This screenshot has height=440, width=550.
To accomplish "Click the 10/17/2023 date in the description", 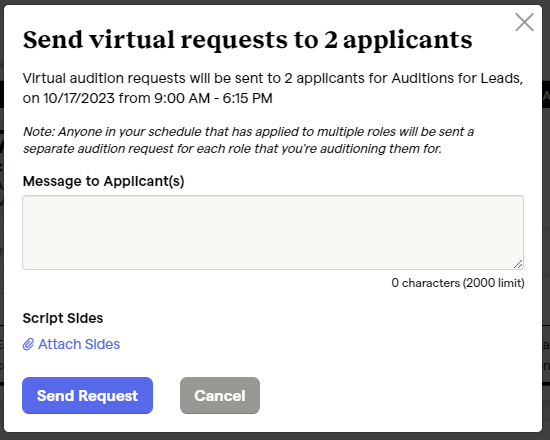I will click(79, 98).
